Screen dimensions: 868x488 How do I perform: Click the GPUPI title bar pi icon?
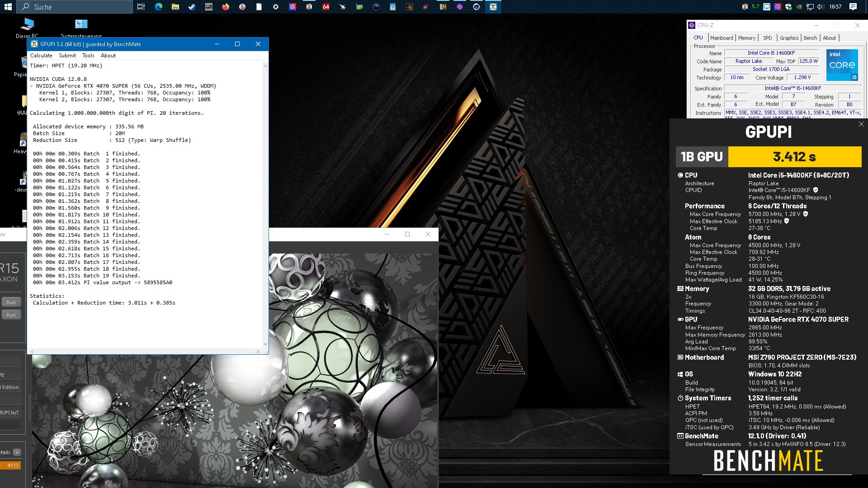[x=34, y=44]
